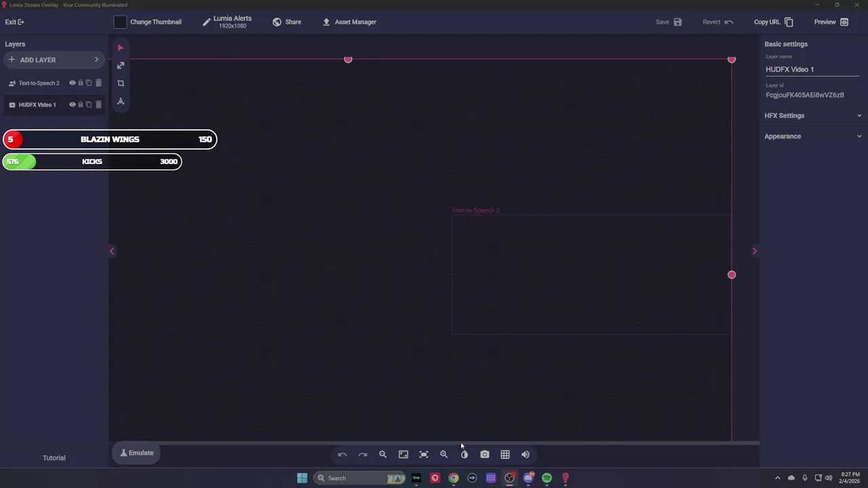
Task: Hide the Text-to-Speech 2 layer
Action: (x=73, y=83)
